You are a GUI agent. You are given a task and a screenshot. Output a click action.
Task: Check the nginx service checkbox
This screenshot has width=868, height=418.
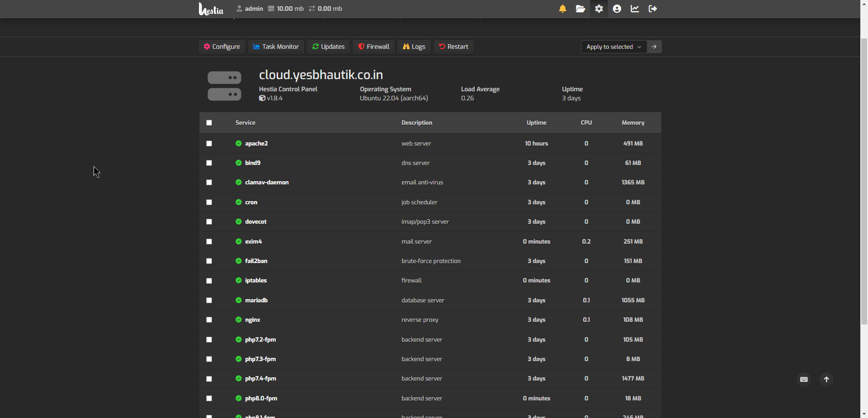[x=209, y=319]
